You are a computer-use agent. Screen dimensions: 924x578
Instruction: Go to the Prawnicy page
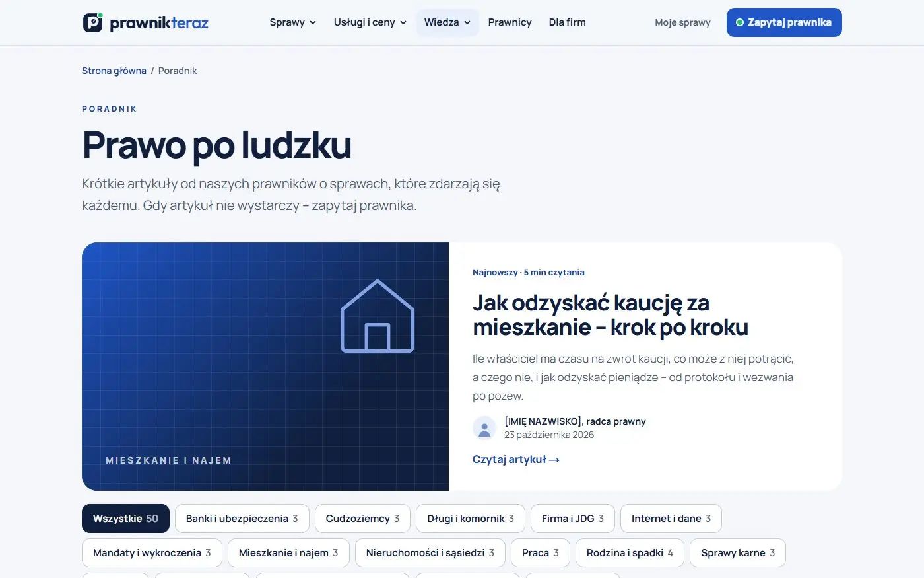[510, 22]
